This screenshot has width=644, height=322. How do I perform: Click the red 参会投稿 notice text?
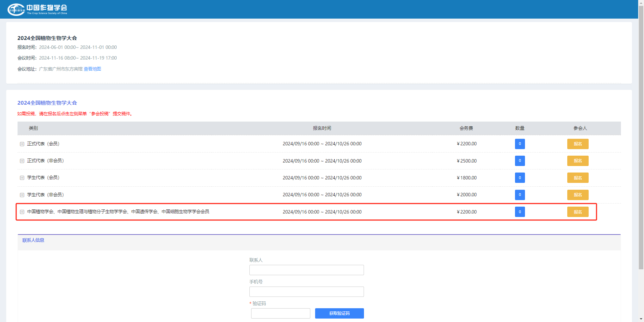[x=75, y=114]
